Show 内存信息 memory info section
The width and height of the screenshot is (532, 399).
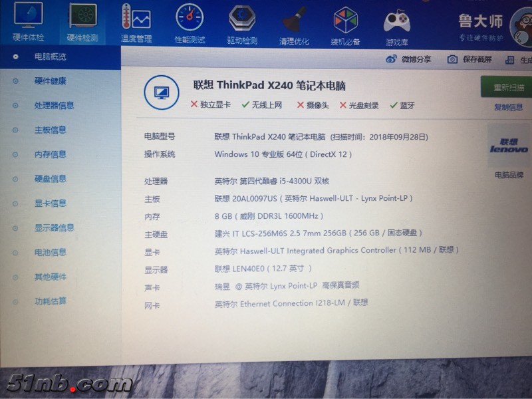point(51,154)
